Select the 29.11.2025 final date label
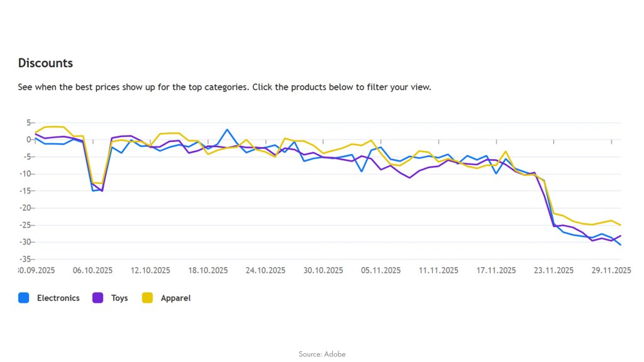The height and width of the screenshot is (362, 644). point(611,270)
